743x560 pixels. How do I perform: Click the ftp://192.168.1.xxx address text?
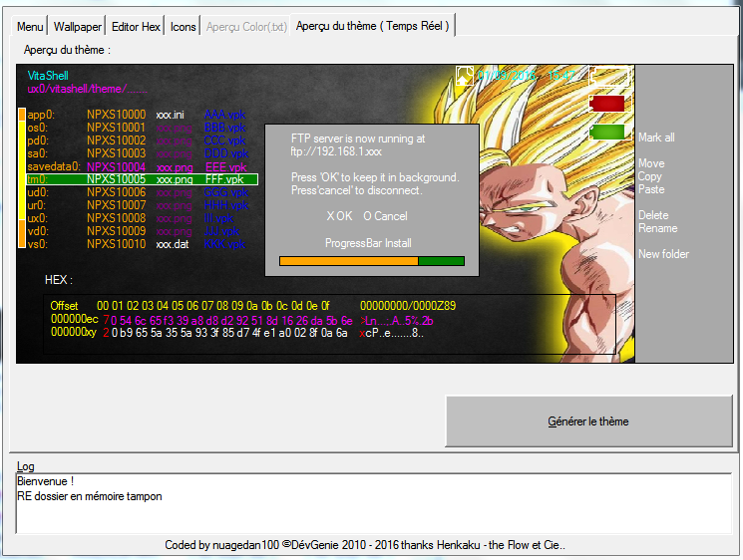click(336, 151)
